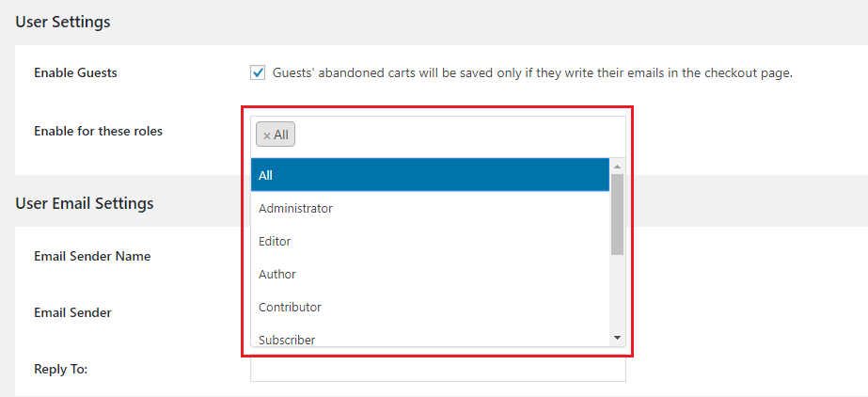
Task: Select the highlighted All option in list
Action: [x=430, y=175]
